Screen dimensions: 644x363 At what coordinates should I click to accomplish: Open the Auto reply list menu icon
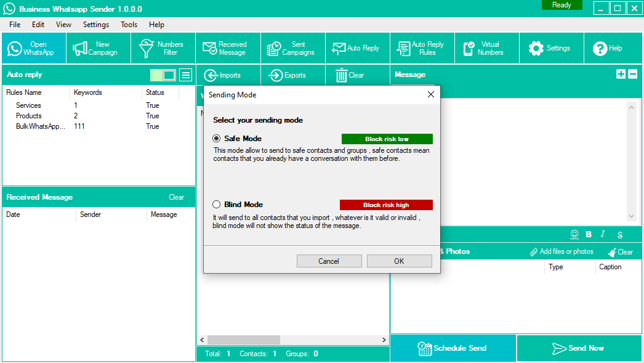tap(186, 75)
